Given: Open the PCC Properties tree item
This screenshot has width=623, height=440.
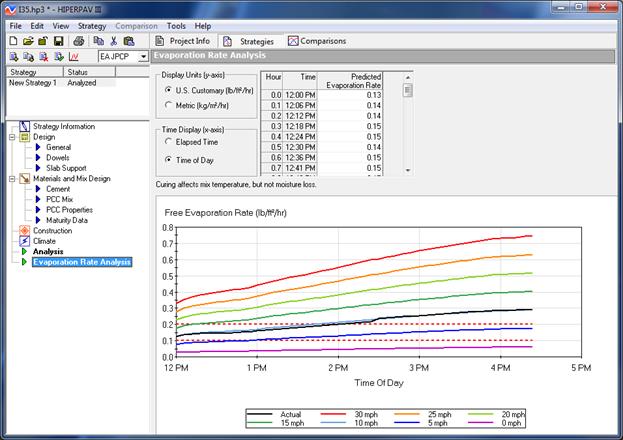Looking at the screenshot, I should (x=69, y=210).
